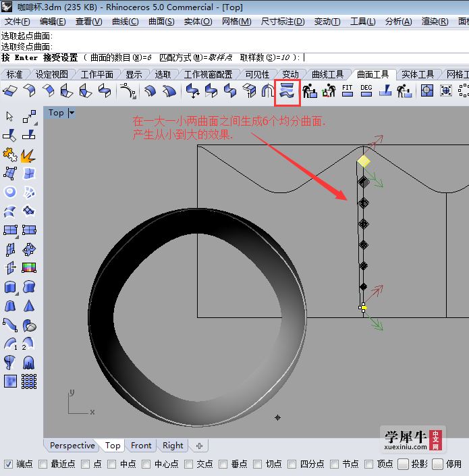Switch to the Right viewport tab
The image size is (469, 476).
pyautogui.click(x=173, y=446)
